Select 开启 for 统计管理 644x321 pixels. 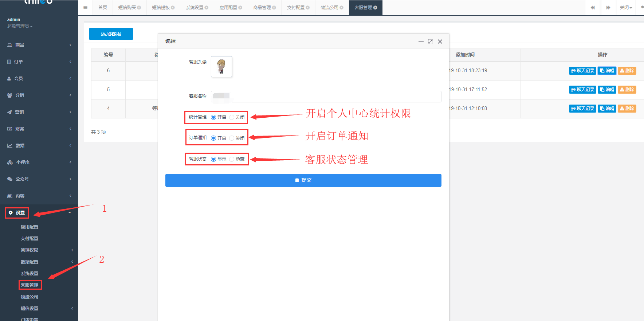click(x=213, y=117)
